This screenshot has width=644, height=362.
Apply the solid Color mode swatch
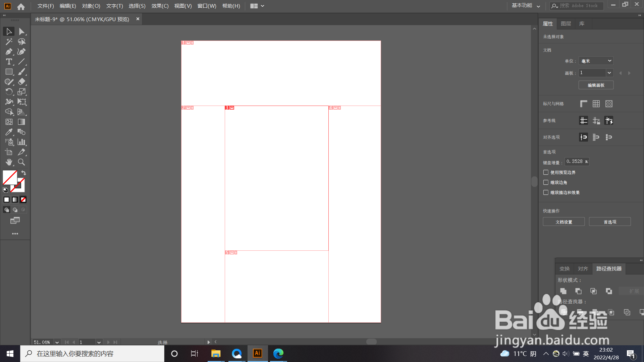click(6, 200)
